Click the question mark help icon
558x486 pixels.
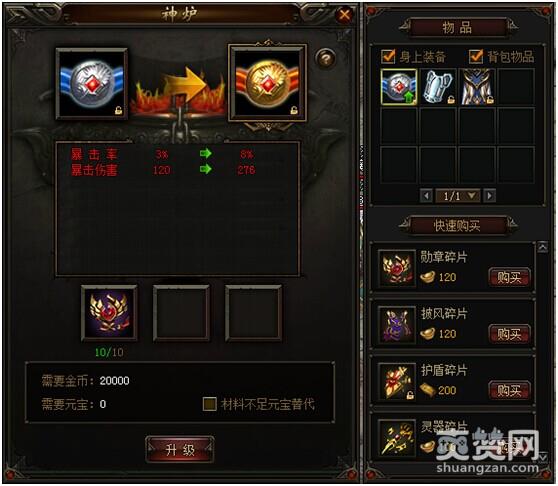pyautogui.click(x=325, y=58)
